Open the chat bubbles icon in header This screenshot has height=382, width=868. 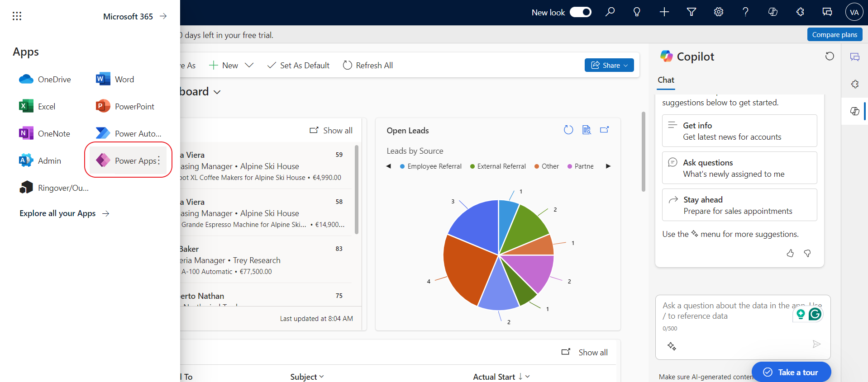[827, 12]
